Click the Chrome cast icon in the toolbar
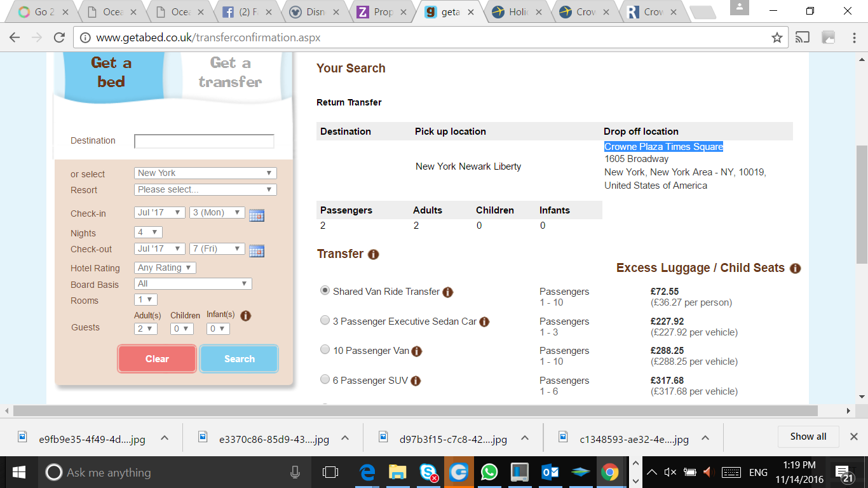 (x=803, y=37)
